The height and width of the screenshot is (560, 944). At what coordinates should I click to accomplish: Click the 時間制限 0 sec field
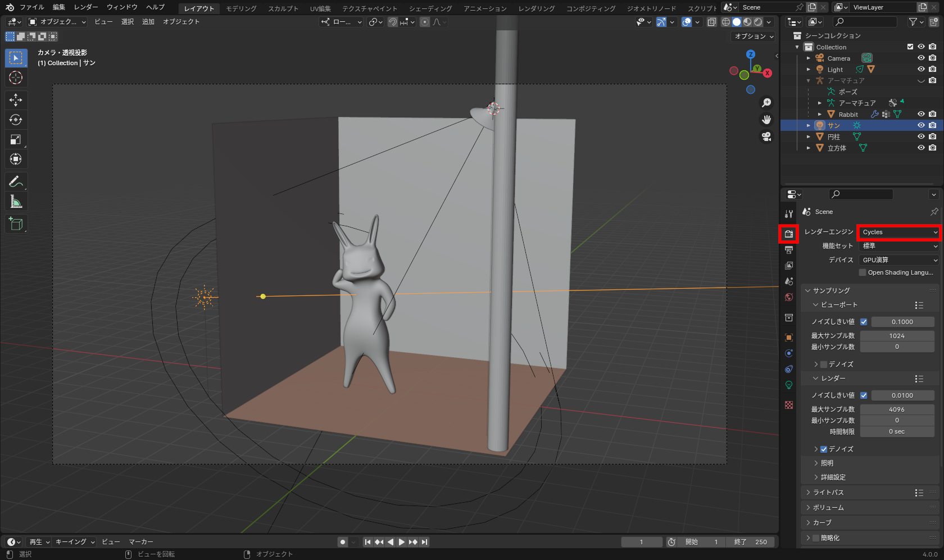click(897, 432)
